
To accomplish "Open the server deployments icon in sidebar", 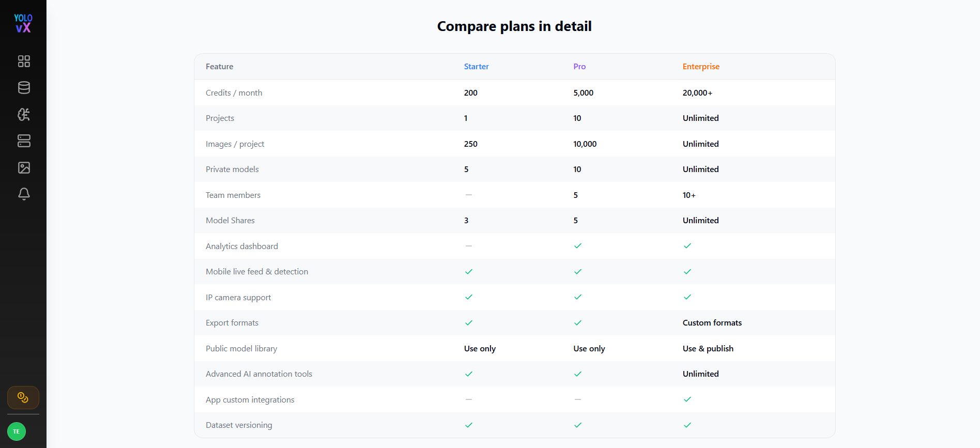I will pos(24,141).
